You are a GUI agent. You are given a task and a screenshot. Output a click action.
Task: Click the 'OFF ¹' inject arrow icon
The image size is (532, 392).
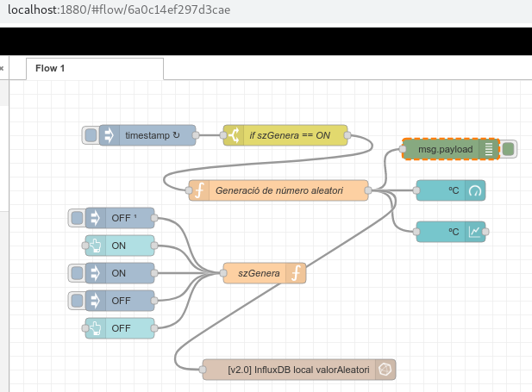[96, 218]
